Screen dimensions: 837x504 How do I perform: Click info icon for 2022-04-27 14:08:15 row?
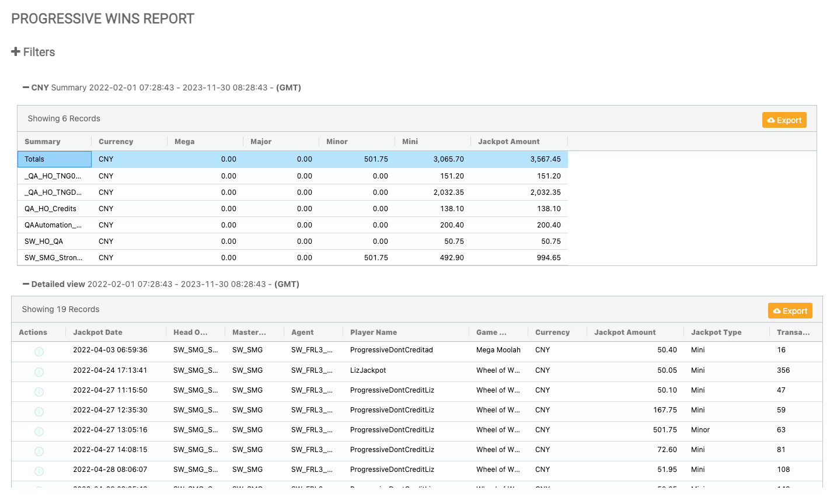[x=39, y=452]
